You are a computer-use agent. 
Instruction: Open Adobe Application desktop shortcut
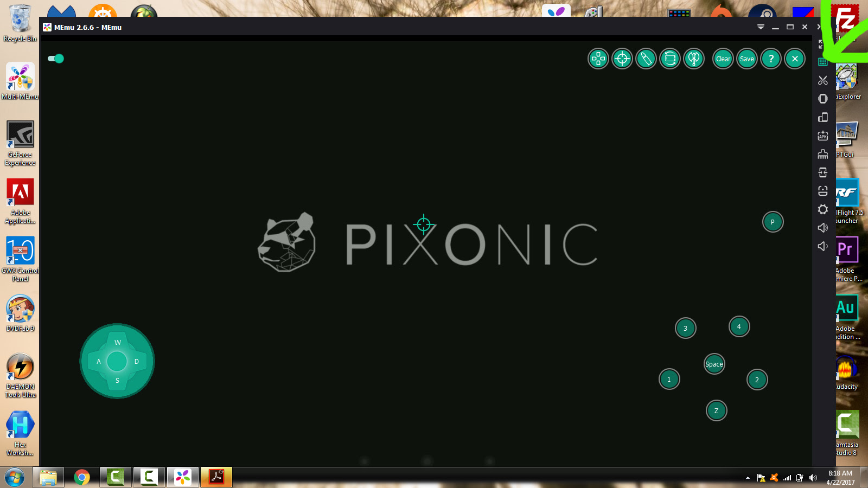20,201
